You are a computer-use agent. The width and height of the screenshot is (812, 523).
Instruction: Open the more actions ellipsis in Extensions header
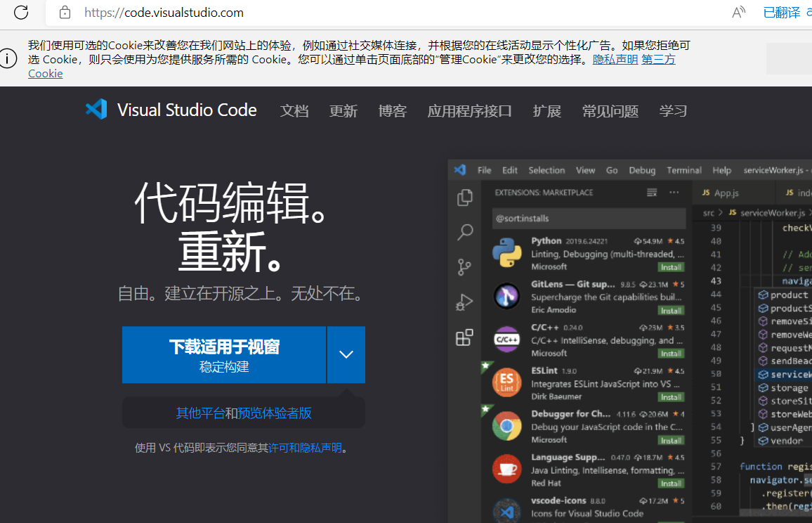[x=674, y=193]
